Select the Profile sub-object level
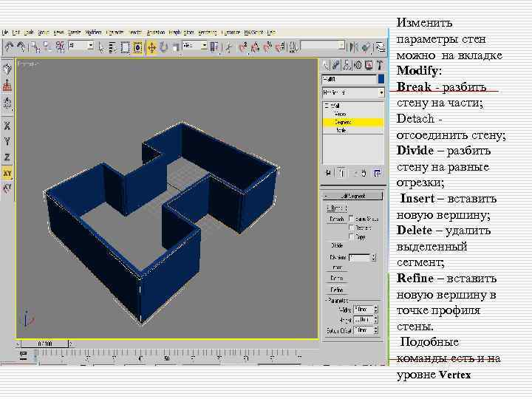532x399 pixels. (341, 130)
